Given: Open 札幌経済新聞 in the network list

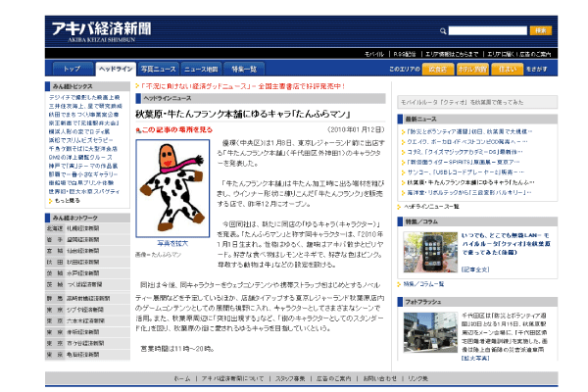Looking at the screenshot, I should click(x=83, y=228).
